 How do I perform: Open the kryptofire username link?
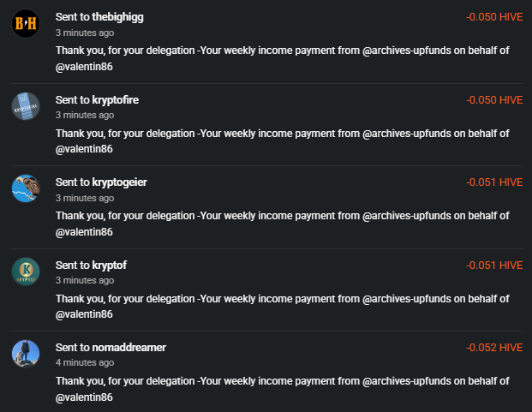point(116,99)
